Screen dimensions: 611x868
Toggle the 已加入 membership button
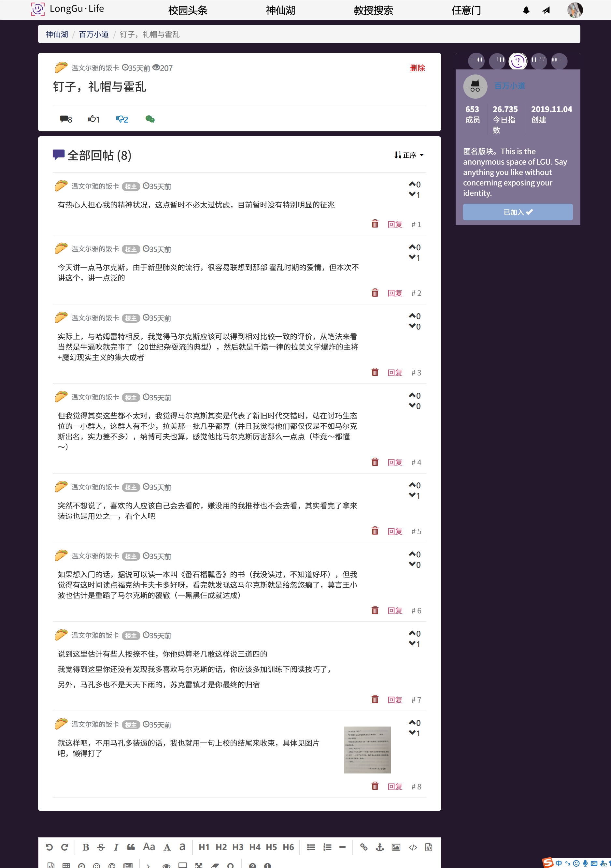click(x=517, y=212)
